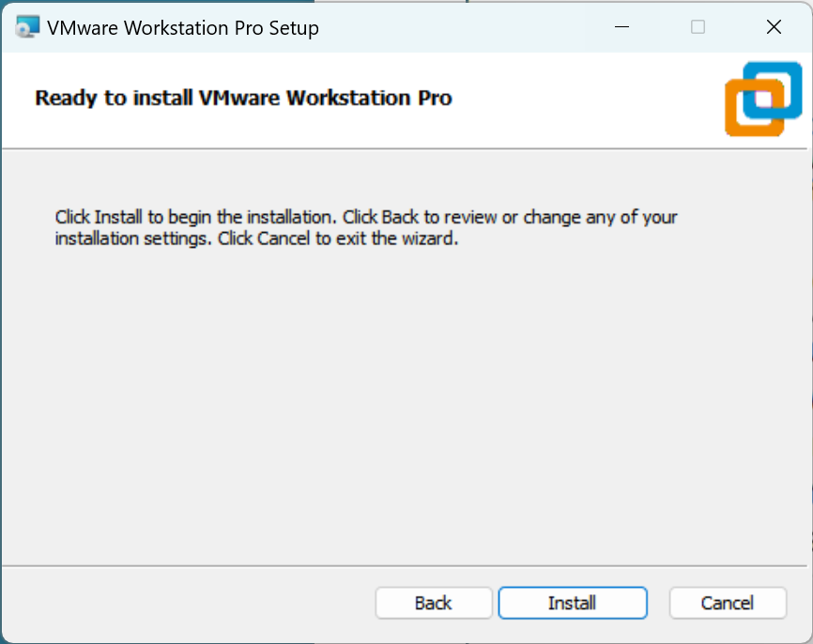Close the VMware Workstation Pro Setup window
The image size is (813, 644).
click(774, 27)
